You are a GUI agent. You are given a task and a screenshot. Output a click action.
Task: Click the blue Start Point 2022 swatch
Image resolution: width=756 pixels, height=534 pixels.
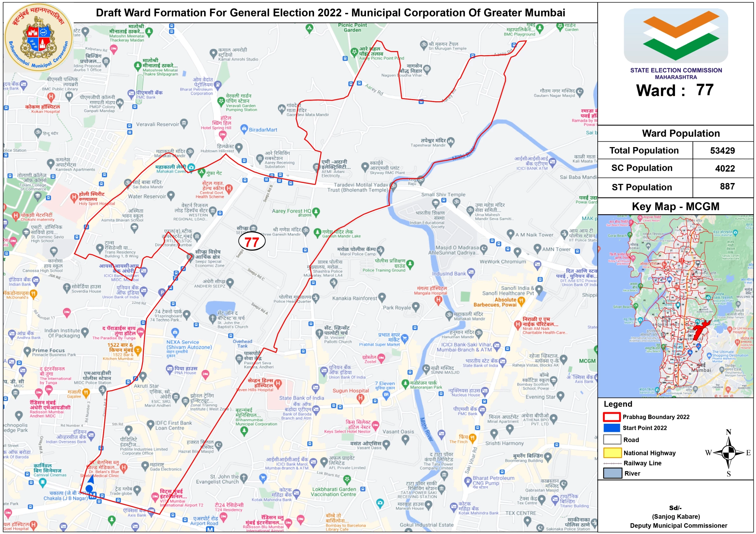[611, 428]
